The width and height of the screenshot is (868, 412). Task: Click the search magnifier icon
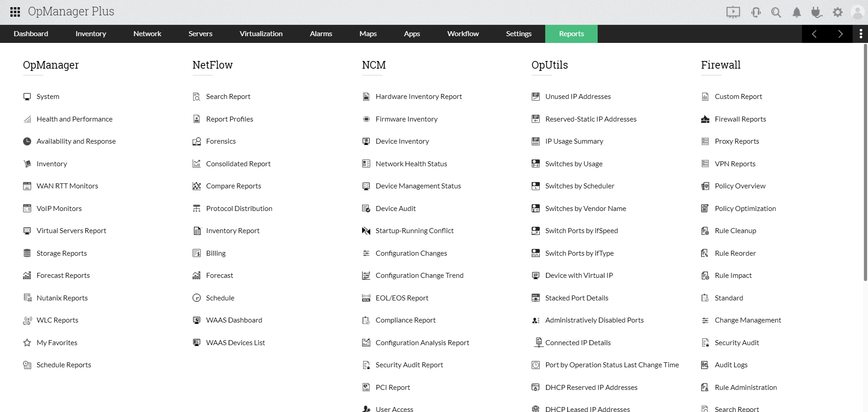click(x=776, y=12)
